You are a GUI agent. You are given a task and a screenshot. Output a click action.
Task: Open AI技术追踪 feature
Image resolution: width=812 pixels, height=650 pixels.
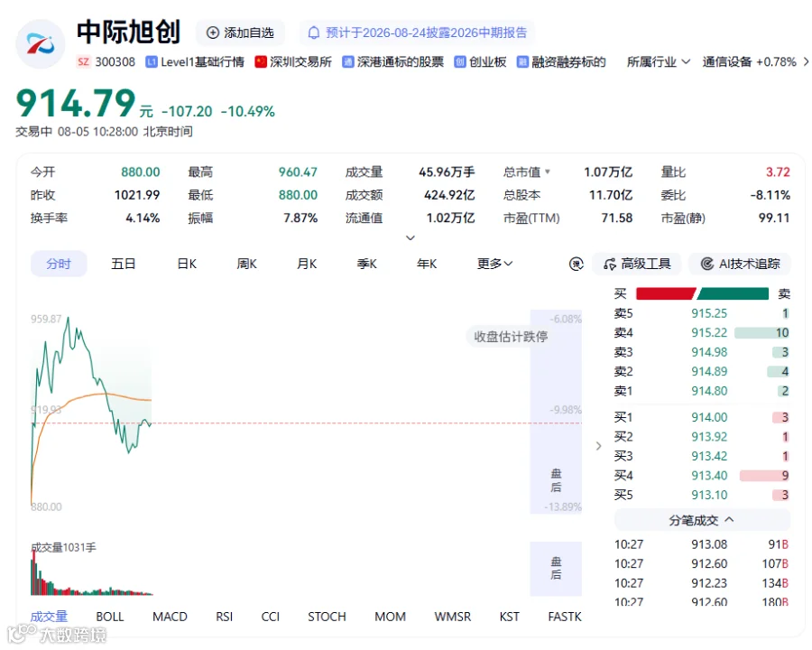point(740,264)
